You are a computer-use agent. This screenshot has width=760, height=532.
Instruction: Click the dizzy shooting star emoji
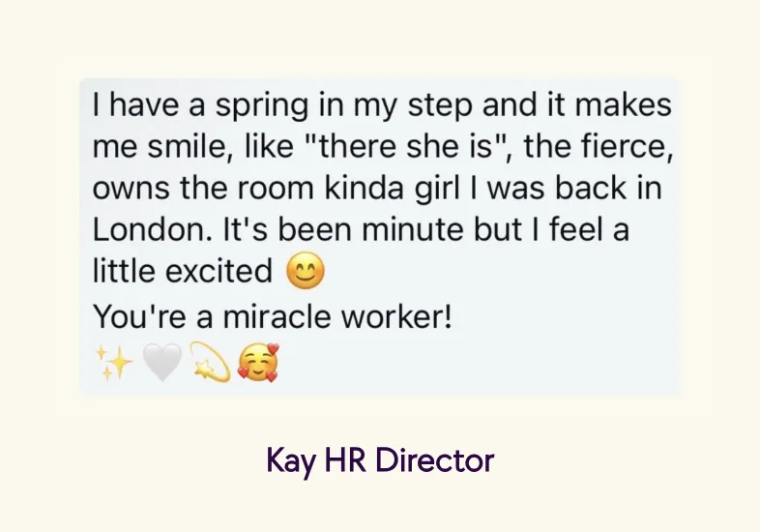pyautogui.click(x=211, y=362)
